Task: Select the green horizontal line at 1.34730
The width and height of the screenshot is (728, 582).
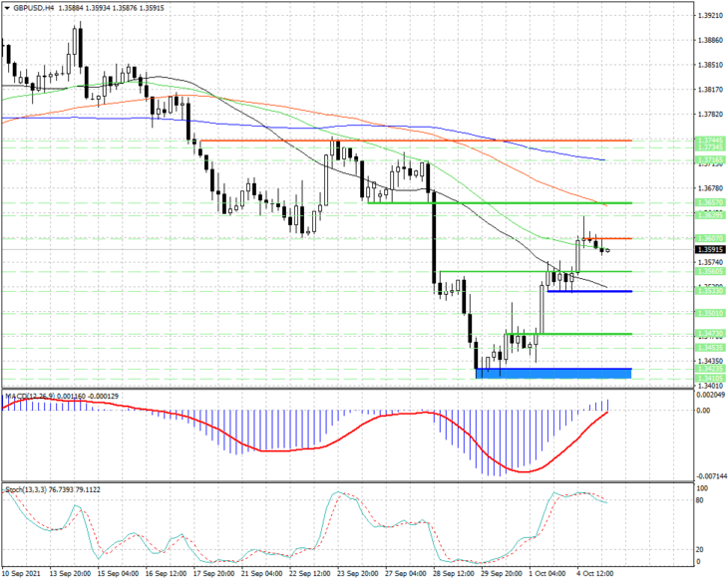Action: tap(568, 334)
